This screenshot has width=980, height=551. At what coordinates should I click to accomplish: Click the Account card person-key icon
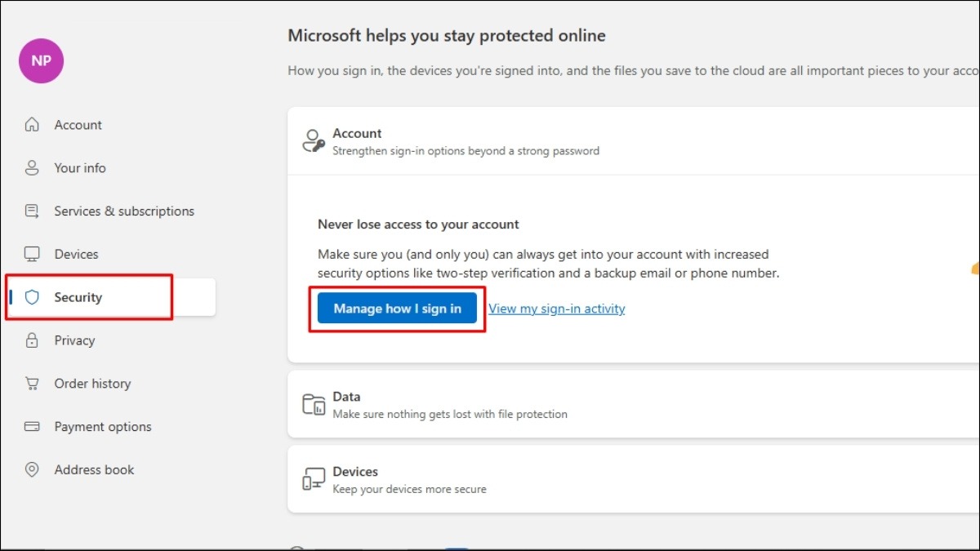tap(314, 141)
